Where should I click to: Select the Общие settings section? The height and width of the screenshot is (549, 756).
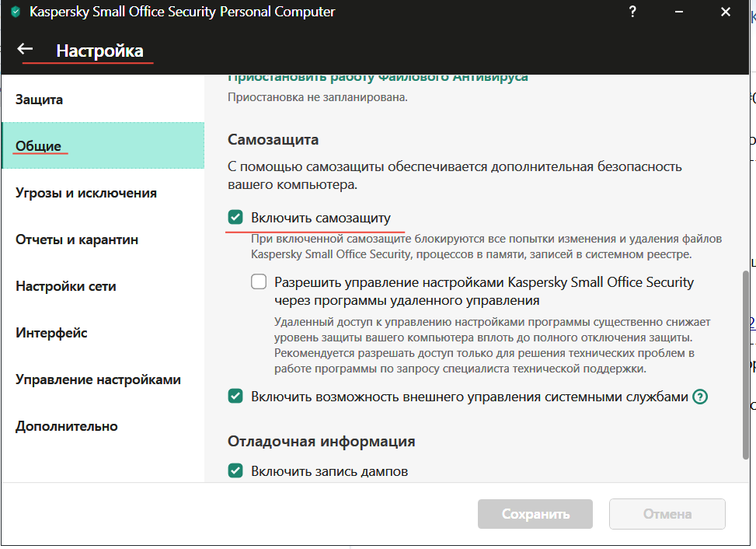(x=103, y=145)
